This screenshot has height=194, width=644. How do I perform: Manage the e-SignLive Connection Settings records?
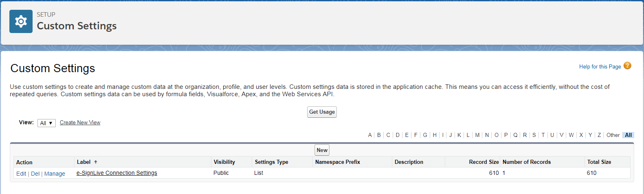pos(55,174)
